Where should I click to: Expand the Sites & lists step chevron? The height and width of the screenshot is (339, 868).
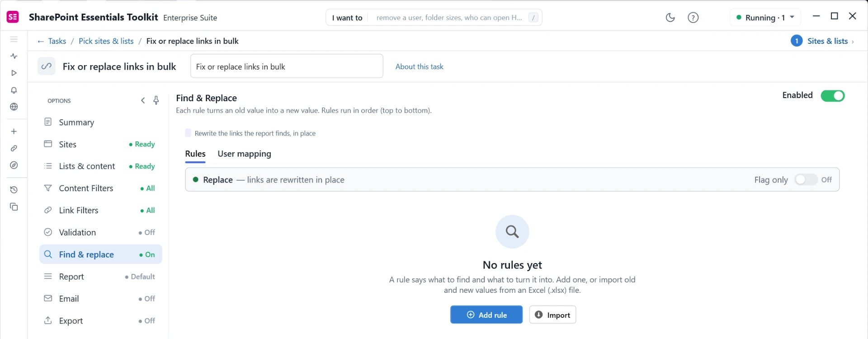click(x=853, y=42)
